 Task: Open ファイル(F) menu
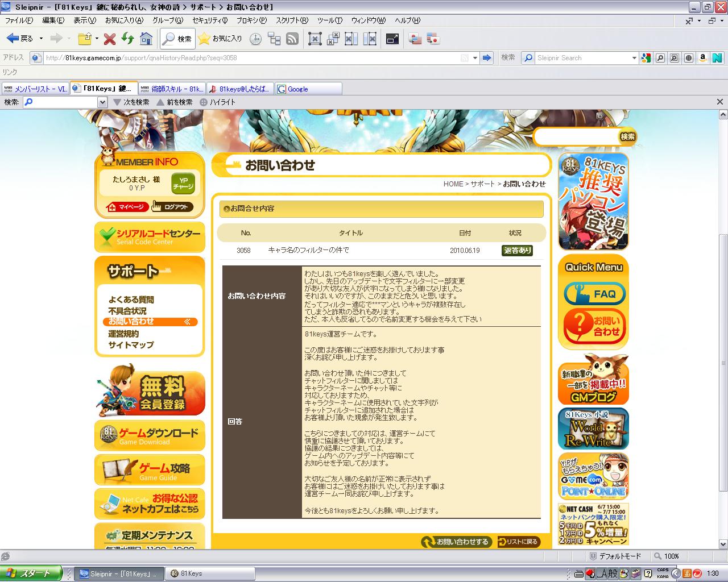coord(19,20)
